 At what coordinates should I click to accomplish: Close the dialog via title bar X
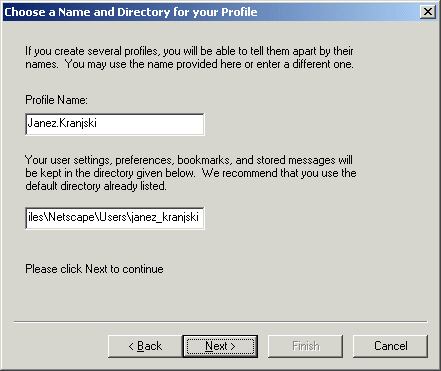coord(428,12)
